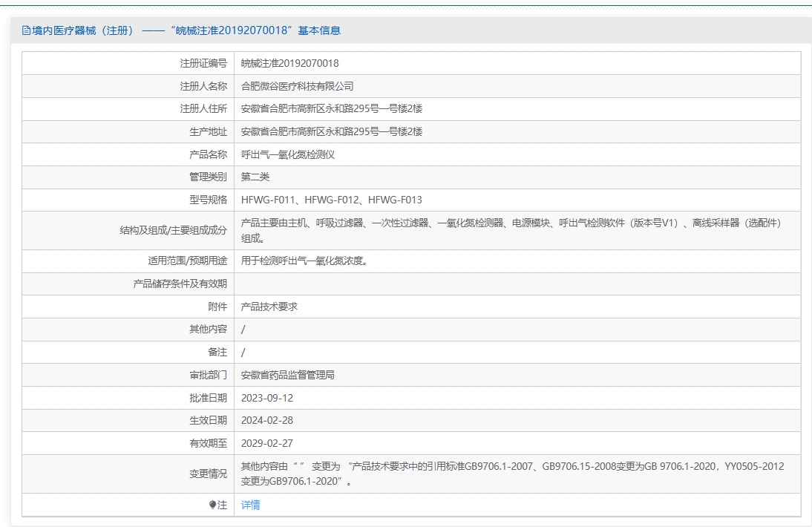Click the 有效期至 label
Screen dimensions: 812x527
point(208,443)
